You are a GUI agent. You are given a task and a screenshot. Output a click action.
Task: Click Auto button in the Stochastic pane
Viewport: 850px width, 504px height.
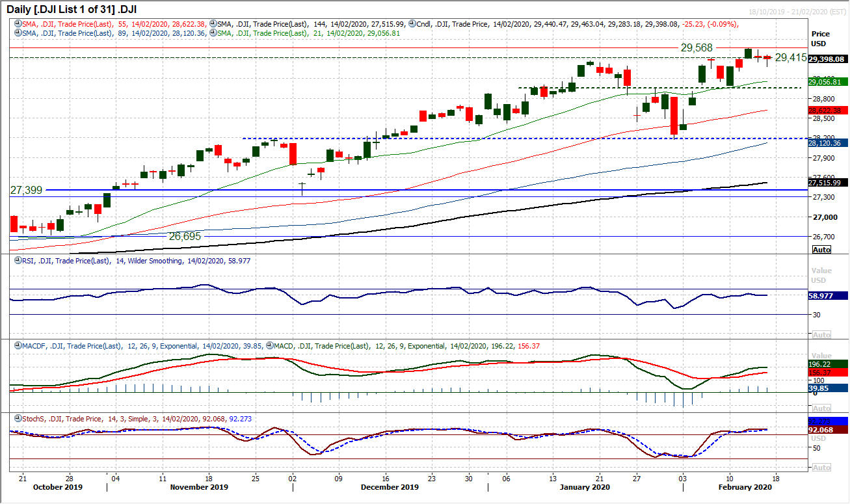[821, 468]
